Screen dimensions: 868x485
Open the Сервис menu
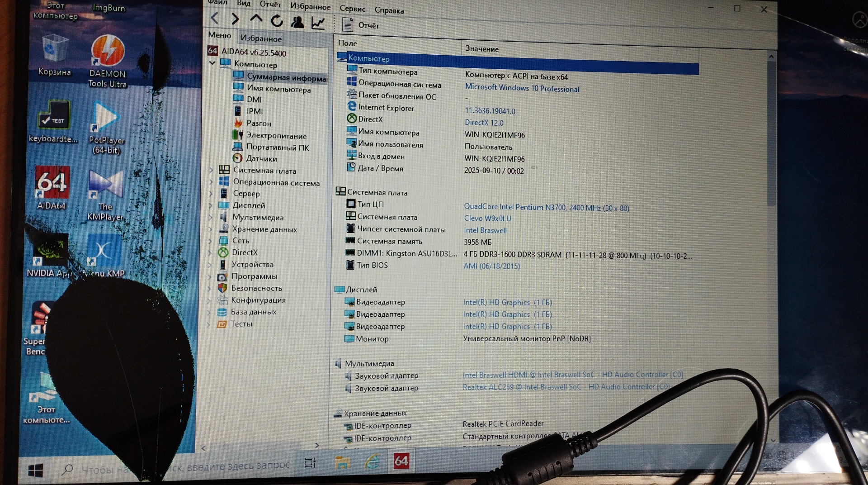click(352, 9)
